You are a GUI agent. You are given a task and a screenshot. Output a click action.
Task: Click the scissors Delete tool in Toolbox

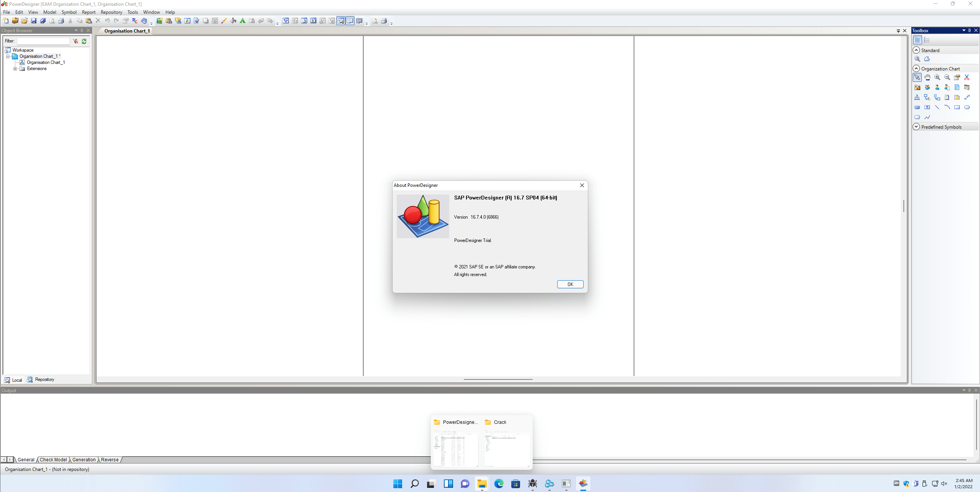pyautogui.click(x=967, y=77)
